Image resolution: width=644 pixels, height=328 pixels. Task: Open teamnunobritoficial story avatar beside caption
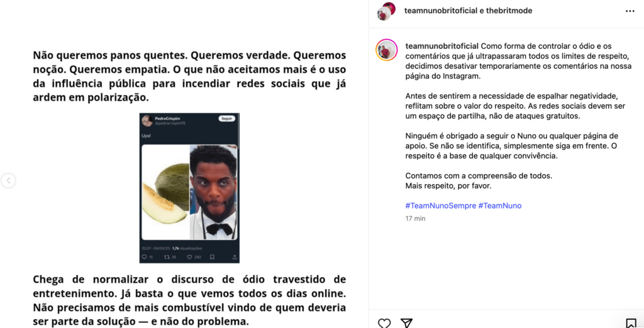(387, 50)
